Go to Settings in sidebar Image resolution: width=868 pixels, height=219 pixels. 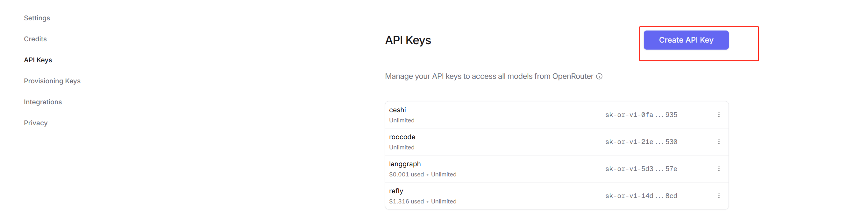coord(37,18)
